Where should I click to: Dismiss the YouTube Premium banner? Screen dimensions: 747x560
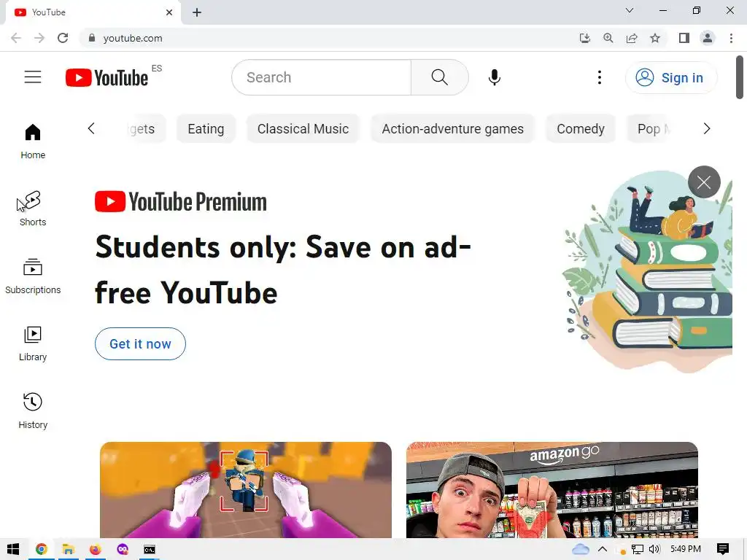[704, 182]
